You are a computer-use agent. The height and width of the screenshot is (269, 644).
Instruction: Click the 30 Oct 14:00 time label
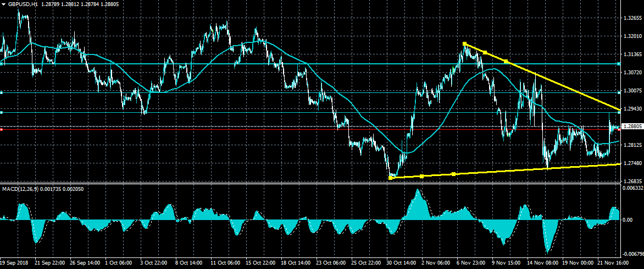point(401,262)
